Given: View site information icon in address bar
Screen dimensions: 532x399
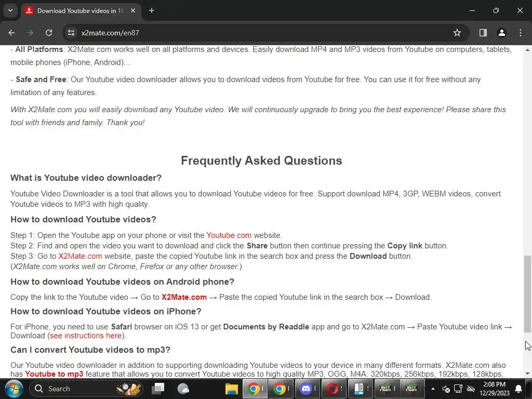Looking at the screenshot, I should click(x=71, y=33).
